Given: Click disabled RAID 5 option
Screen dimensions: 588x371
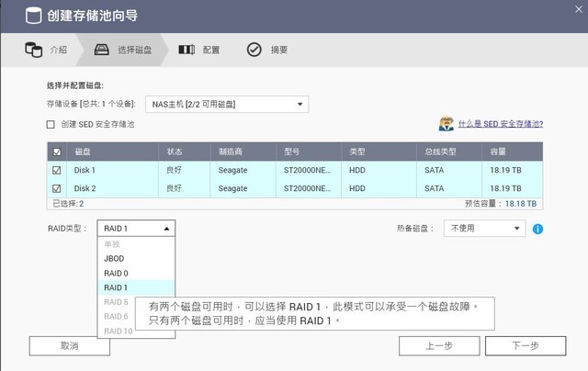Looking at the screenshot, I should point(117,302).
